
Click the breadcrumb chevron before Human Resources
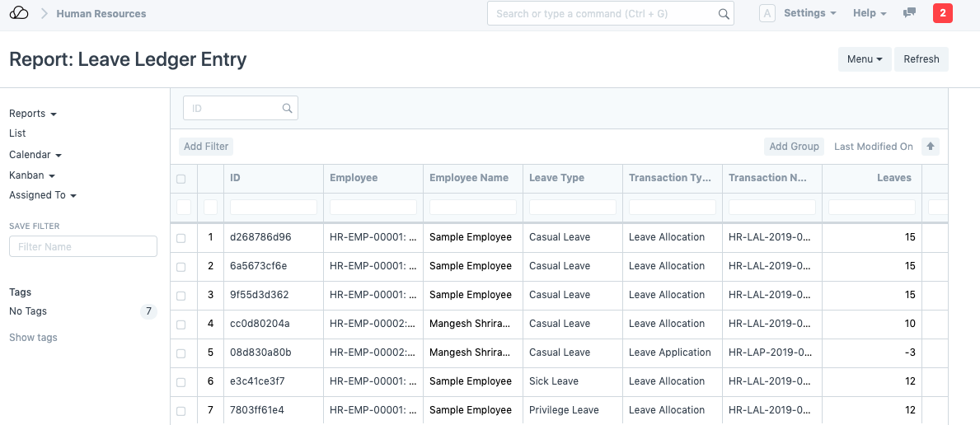45,14
